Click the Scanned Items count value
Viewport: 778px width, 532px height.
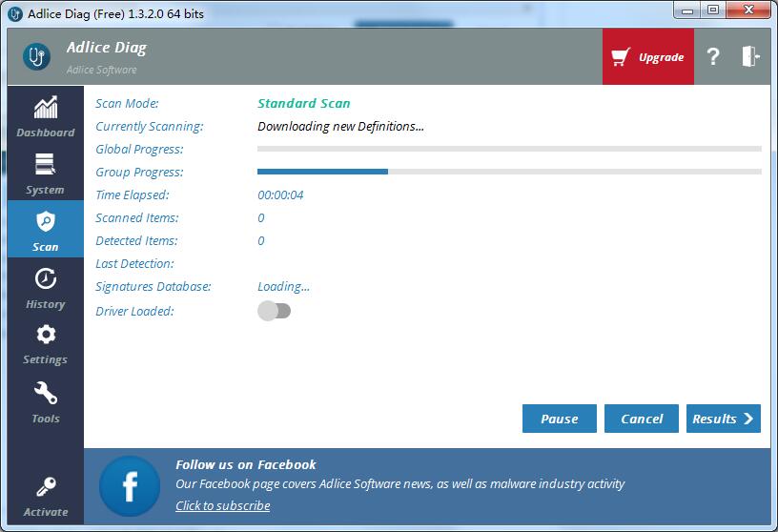(x=261, y=218)
